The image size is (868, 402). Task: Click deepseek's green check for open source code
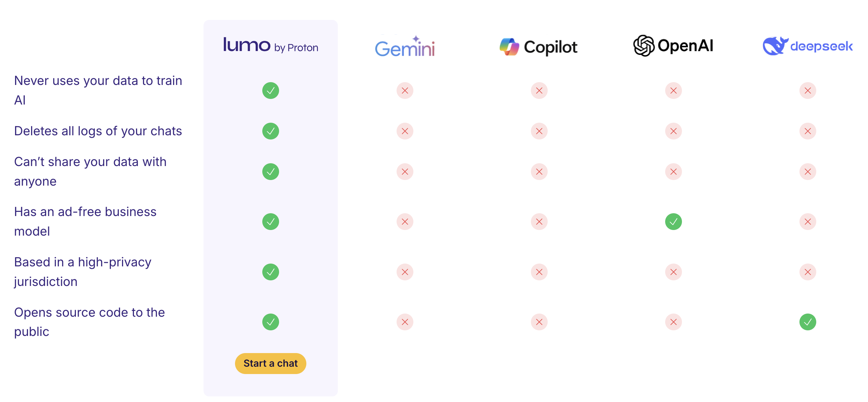point(808,322)
